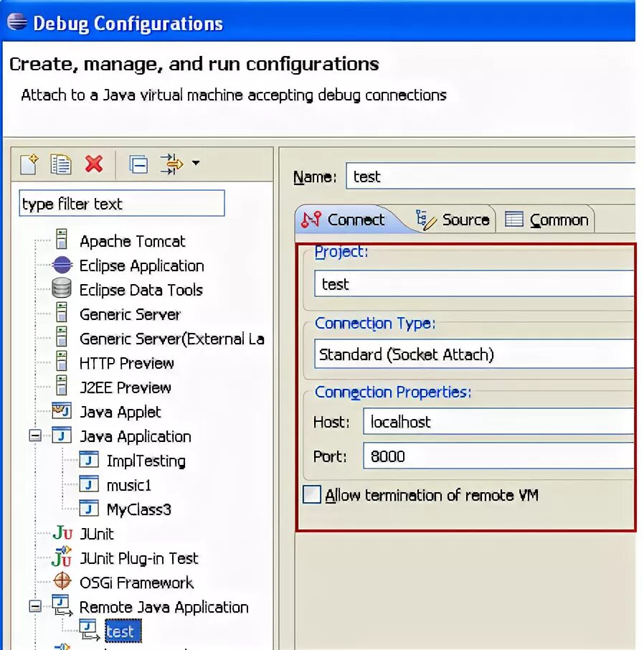The height and width of the screenshot is (650, 644).
Task: Click the Port field with 8000
Action: (x=498, y=456)
